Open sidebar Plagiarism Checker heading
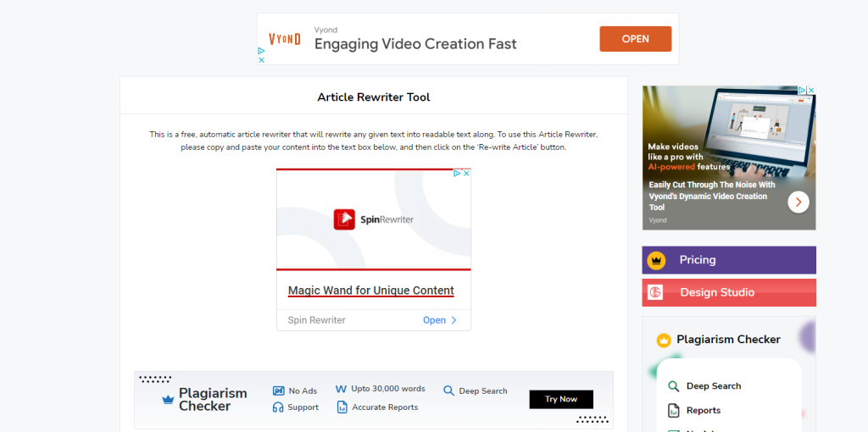Image resolution: width=868 pixels, height=432 pixels. click(728, 340)
